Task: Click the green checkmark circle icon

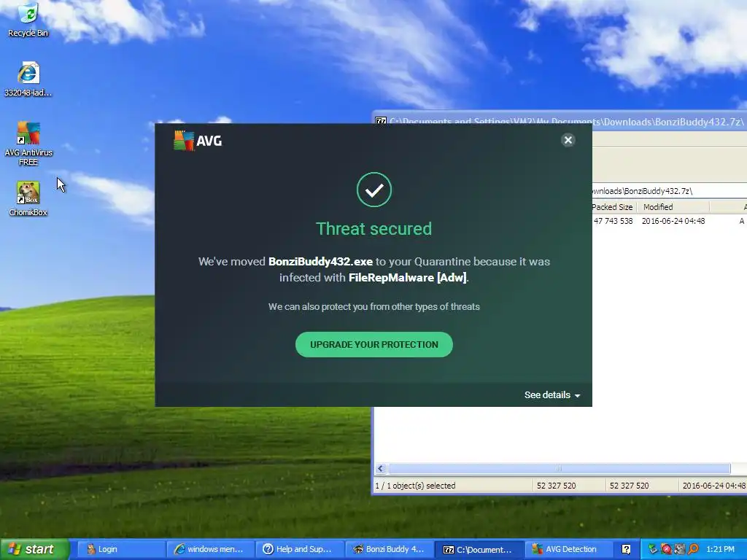Action: (x=374, y=190)
